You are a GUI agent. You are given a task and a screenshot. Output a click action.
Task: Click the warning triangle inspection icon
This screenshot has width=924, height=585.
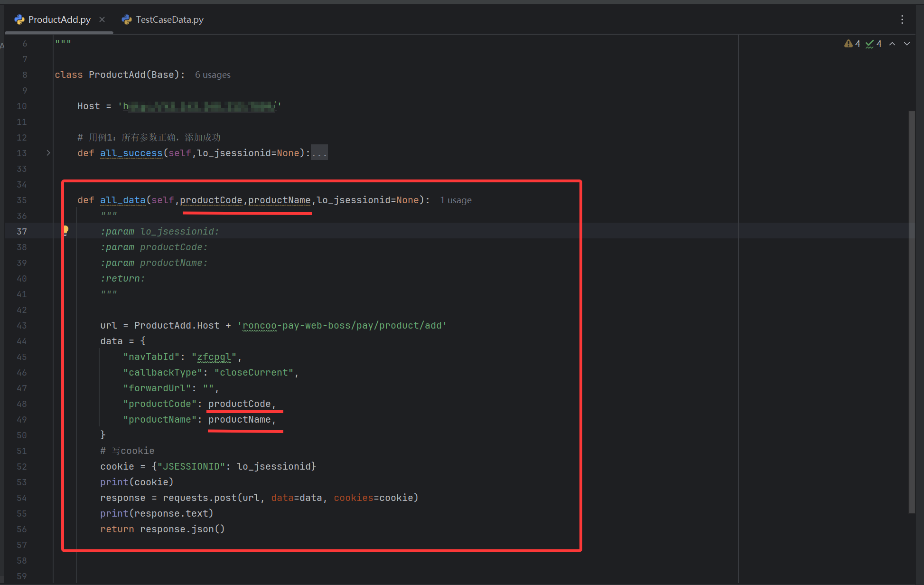849,44
